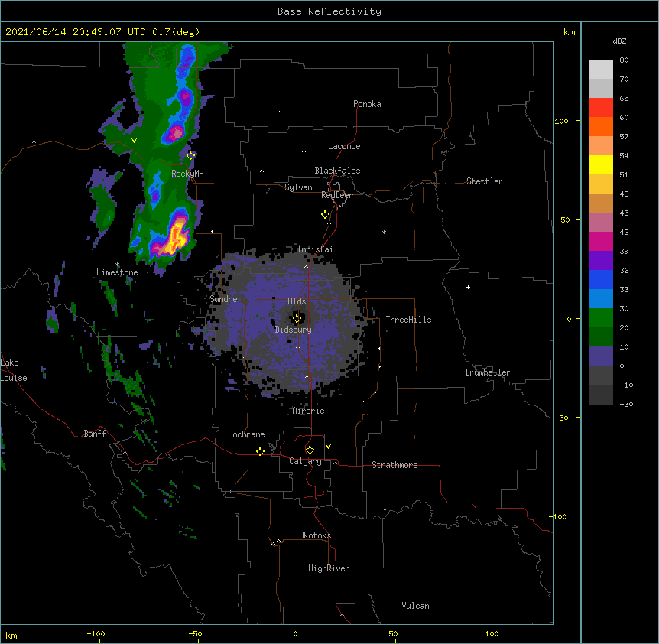The image size is (659, 644).
Task: Click the -100 tick label on bottom axis
Action: tap(96, 633)
